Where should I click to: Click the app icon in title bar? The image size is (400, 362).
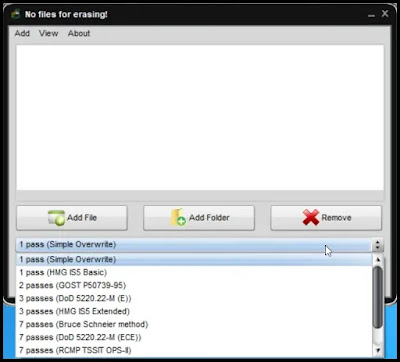[x=15, y=15]
